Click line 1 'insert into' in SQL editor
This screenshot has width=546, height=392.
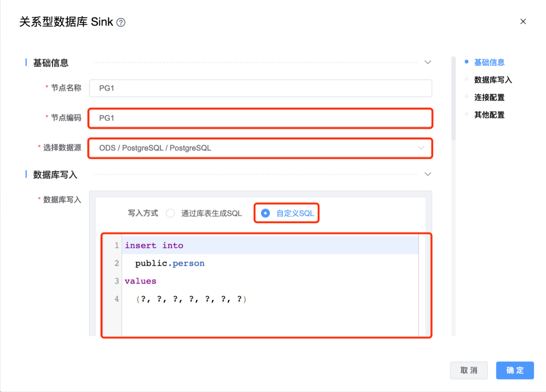tap(154, 246)
